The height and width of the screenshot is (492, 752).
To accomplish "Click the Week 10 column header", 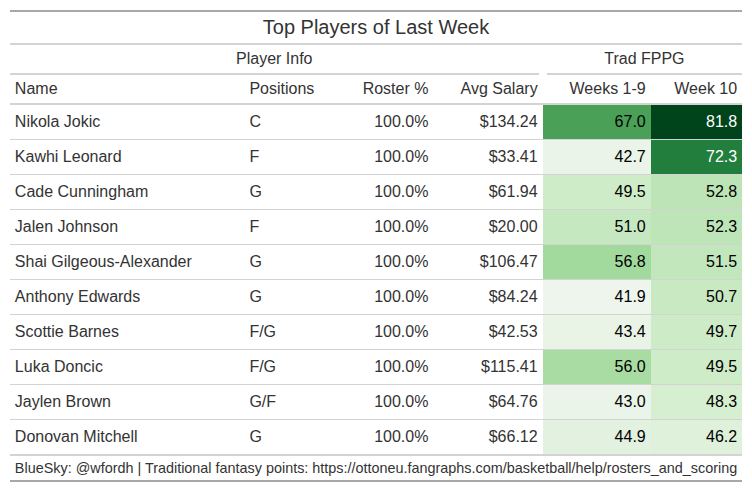I will pyautogui.click(x=705, y=88).
